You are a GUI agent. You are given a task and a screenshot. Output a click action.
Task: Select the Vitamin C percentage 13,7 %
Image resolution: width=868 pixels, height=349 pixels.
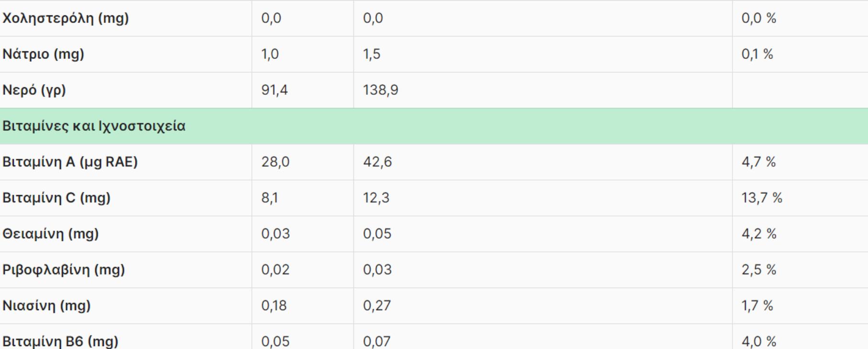tap(762, 198)
